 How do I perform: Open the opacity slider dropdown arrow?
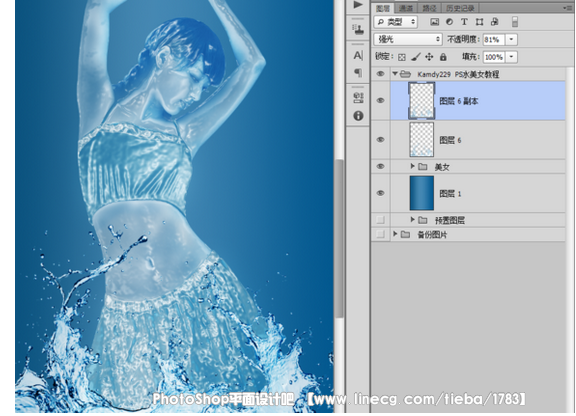(512, 39)
